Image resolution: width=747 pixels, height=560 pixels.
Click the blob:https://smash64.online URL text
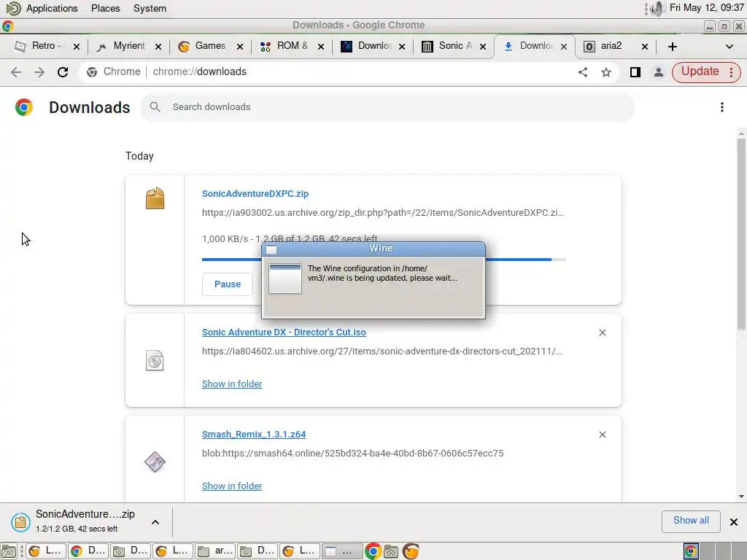point(352,454)
